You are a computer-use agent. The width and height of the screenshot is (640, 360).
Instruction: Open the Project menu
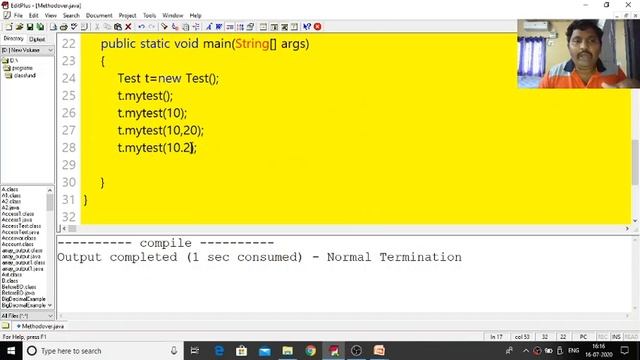click(x=127, y=16)
